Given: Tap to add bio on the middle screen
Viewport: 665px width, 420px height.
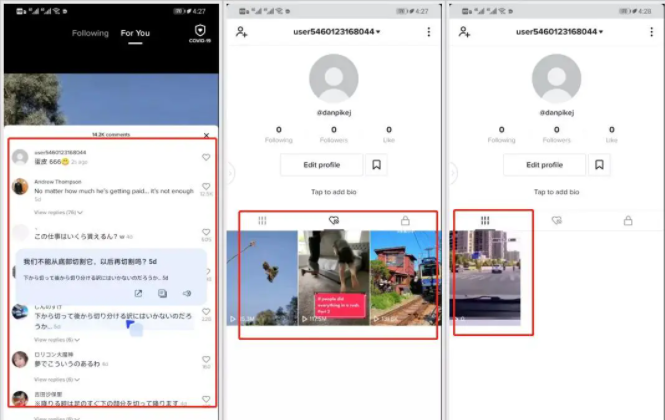Looking at the screenshot, I should pos(334,192).
